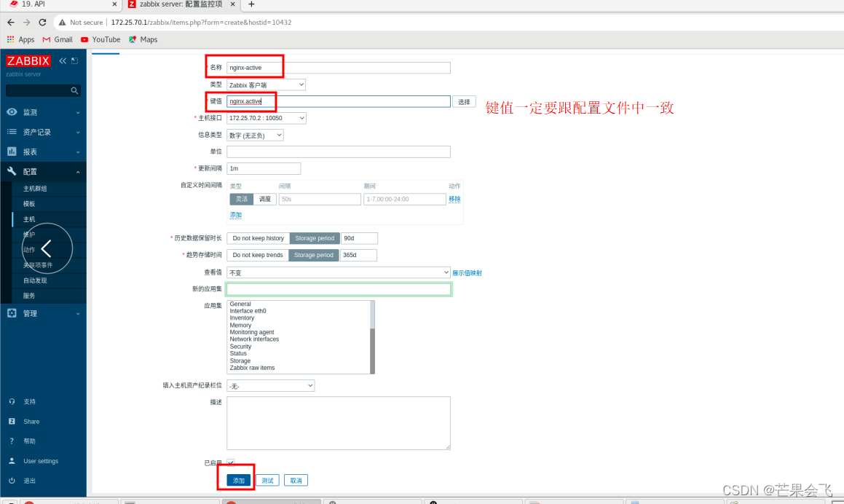Click the User settings person icon
844x504 pixels.
pos(12,461)
